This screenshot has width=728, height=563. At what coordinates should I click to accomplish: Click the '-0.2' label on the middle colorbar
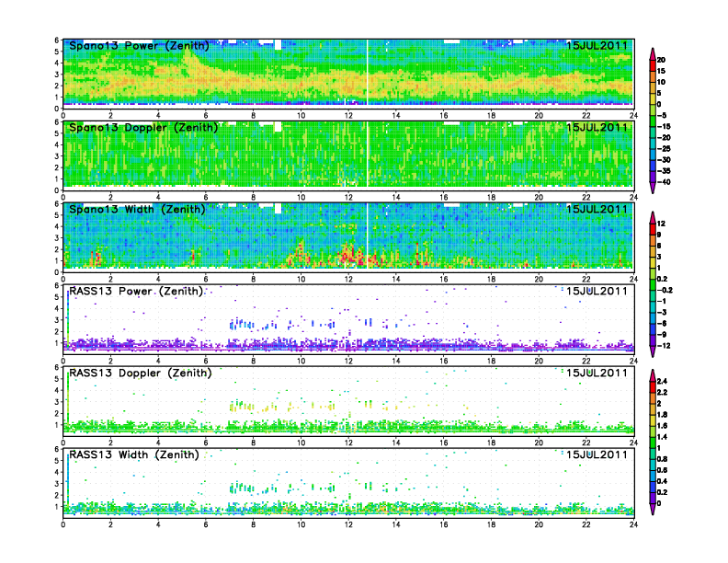665,291
